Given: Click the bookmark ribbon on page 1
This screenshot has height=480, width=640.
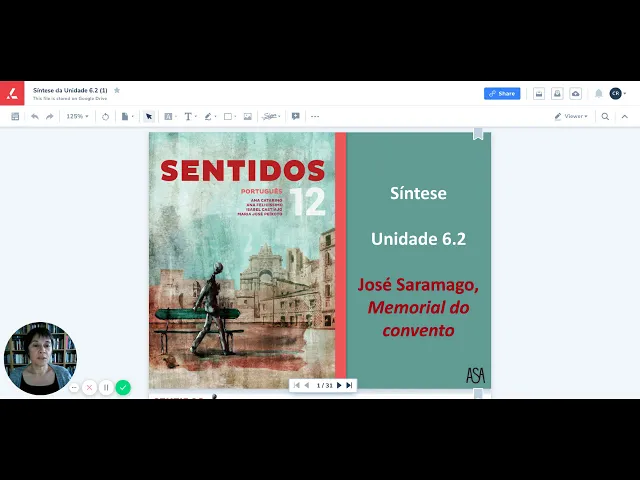Looking at the screenshot, I should coord(478,134).
